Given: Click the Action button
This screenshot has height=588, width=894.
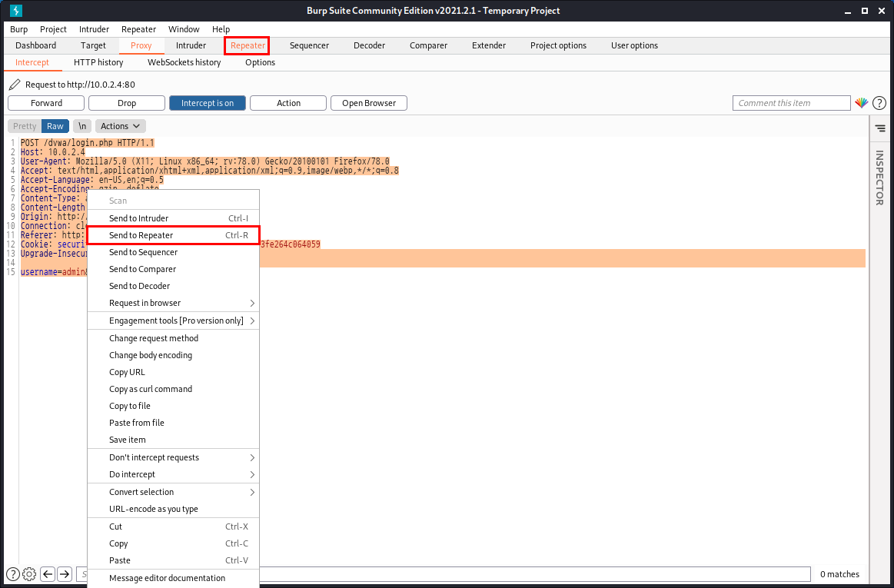Looking at the screenshot, I should pos(288,103).
